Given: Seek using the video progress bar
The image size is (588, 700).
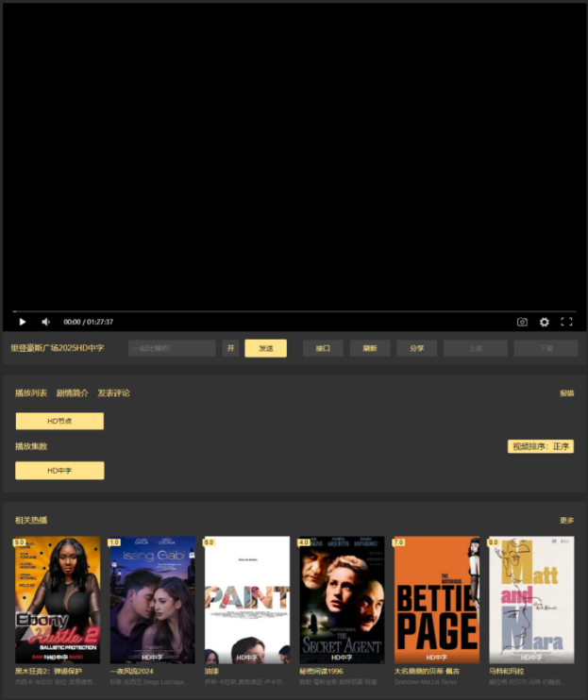Looking at the screenshot, I should tap(294, 310).
